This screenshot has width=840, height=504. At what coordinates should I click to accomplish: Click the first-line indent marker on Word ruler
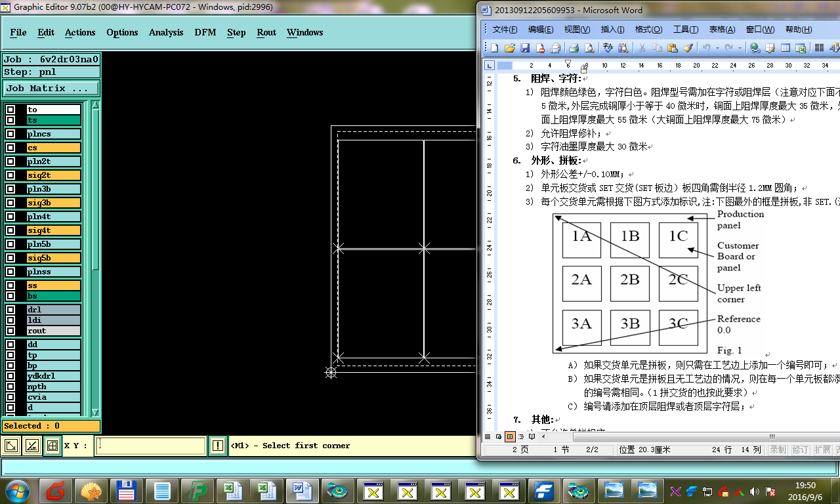[568, 63]
